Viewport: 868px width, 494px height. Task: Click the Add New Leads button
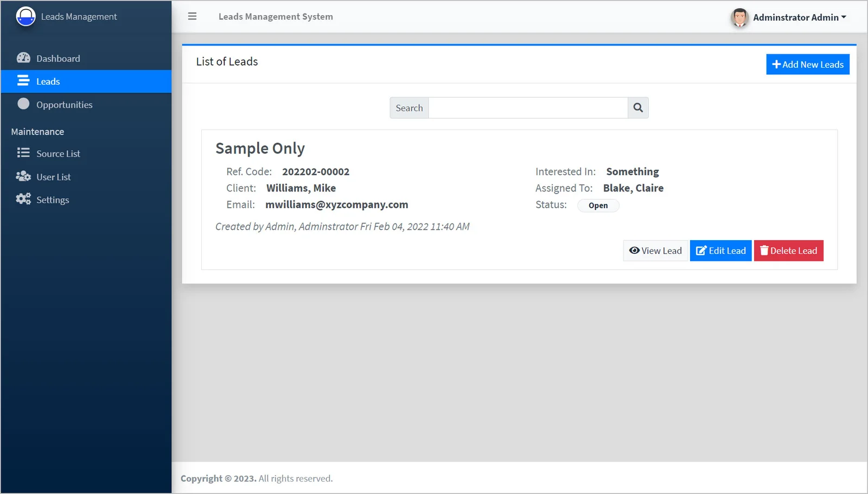pyautogui.click(x=808, y=65)
